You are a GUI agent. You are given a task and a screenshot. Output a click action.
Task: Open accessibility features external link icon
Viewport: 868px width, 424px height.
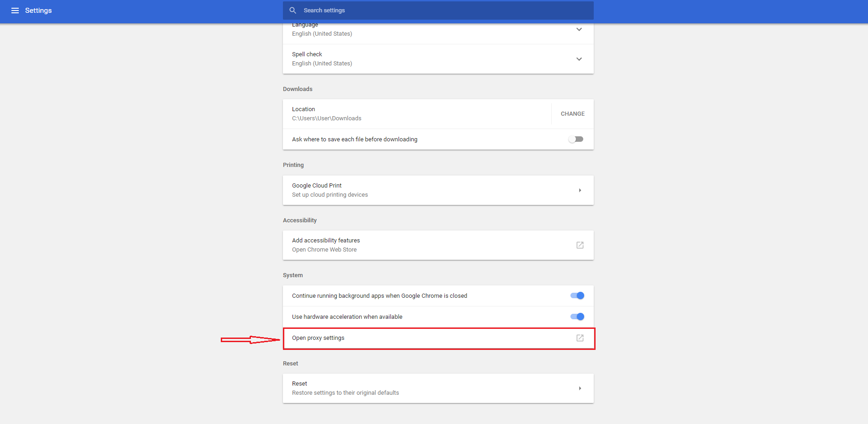[x=580, y=245]
